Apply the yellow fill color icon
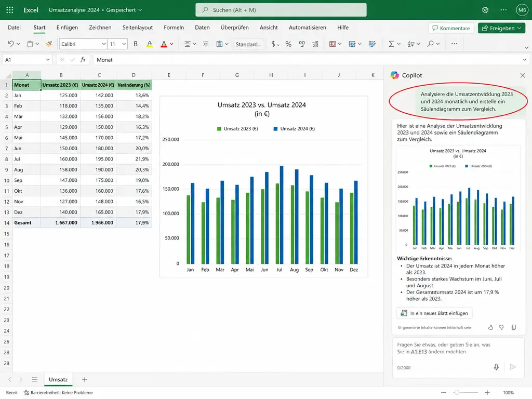The height and width of the screenshot is (399, 532). [x=149, y=44]
